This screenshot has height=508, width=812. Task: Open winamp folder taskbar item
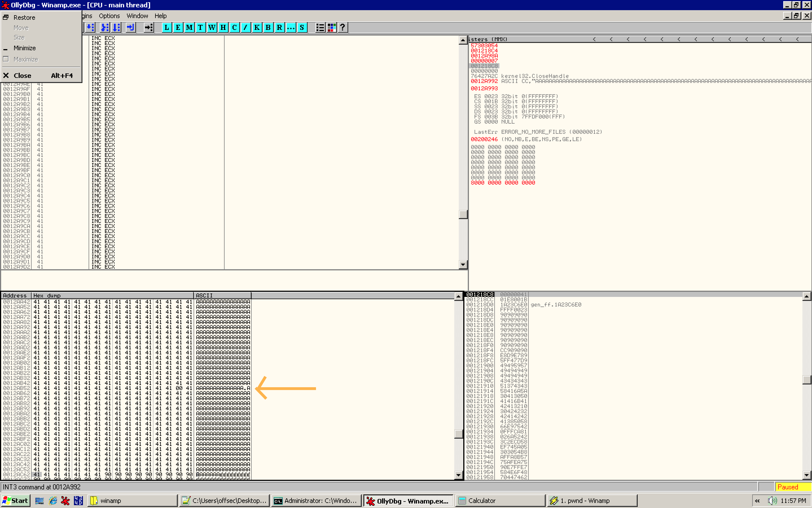click(132, 501)
